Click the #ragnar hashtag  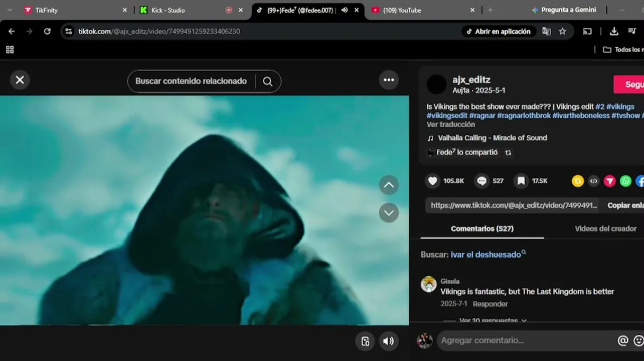click(x=482, y=116)
